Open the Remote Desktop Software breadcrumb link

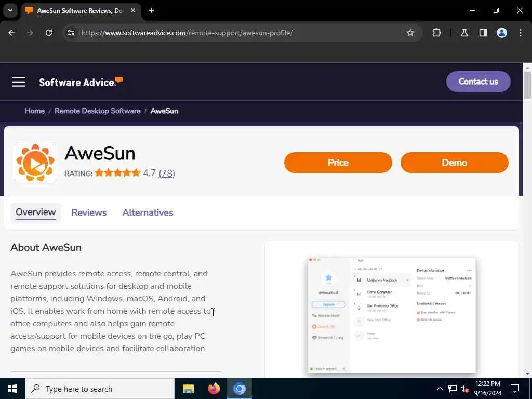point(97,111)
